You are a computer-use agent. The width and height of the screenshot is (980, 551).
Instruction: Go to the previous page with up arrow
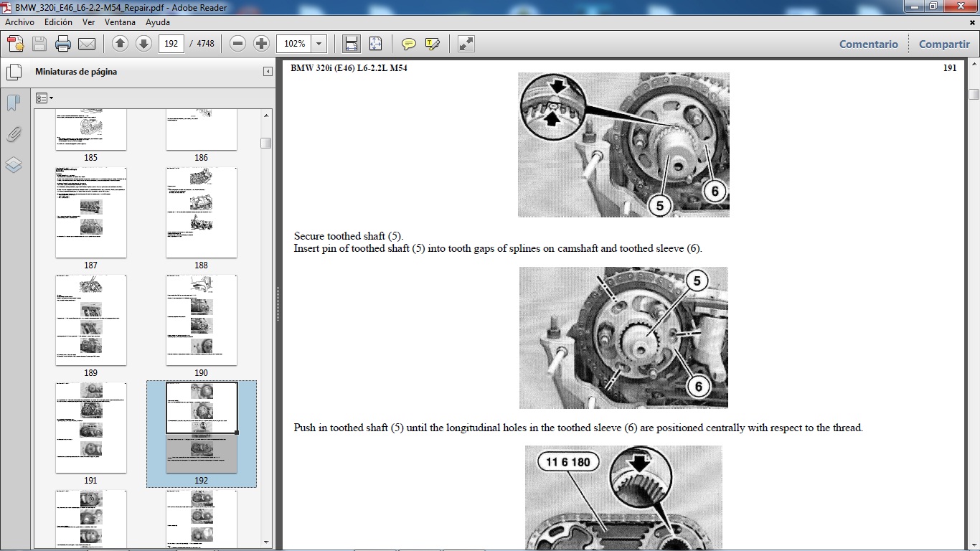(121, 44)
